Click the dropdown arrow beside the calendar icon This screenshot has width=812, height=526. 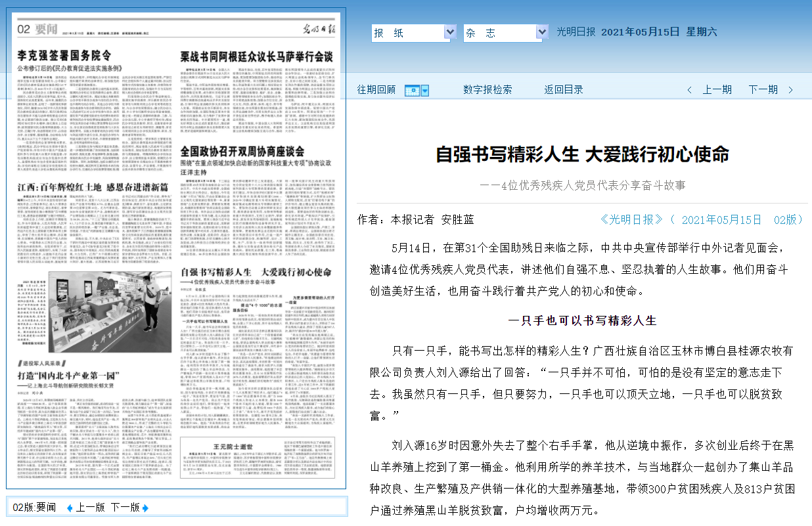coord(424,90)
